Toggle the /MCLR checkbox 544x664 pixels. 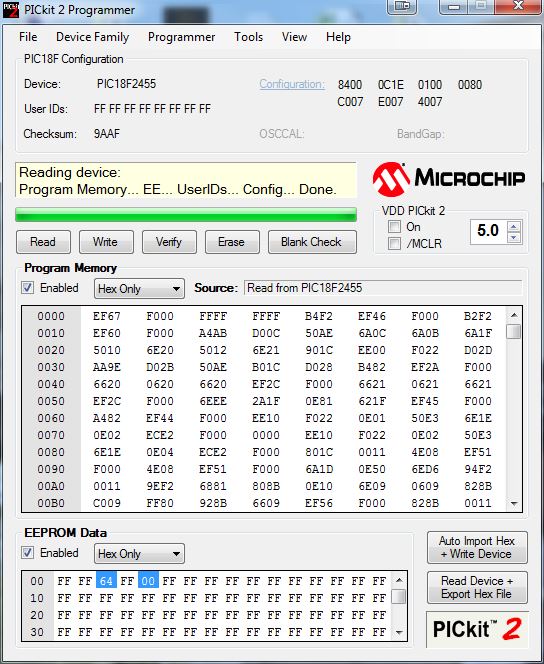pos(394,243)
